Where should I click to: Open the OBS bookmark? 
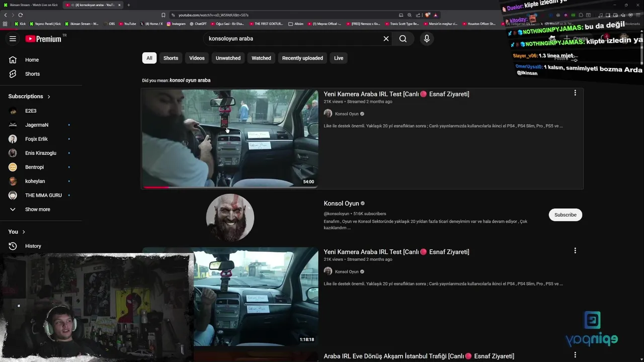[x=109, y=24]
